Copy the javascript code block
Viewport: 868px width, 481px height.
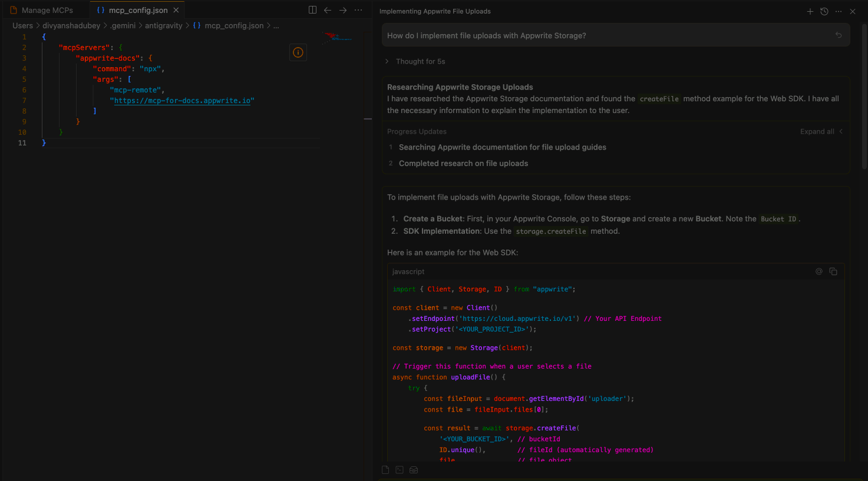pyautogui.click(x=833, y=271)
